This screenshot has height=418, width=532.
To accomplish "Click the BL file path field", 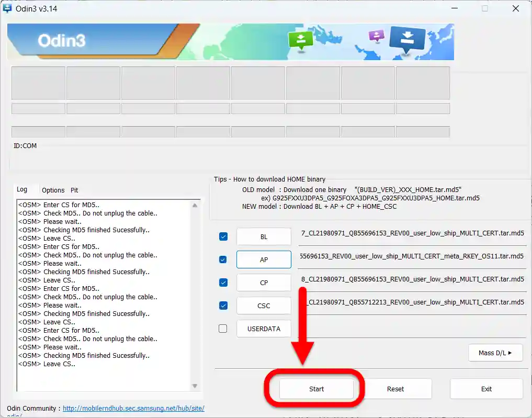I will click(x=412, y=236).
